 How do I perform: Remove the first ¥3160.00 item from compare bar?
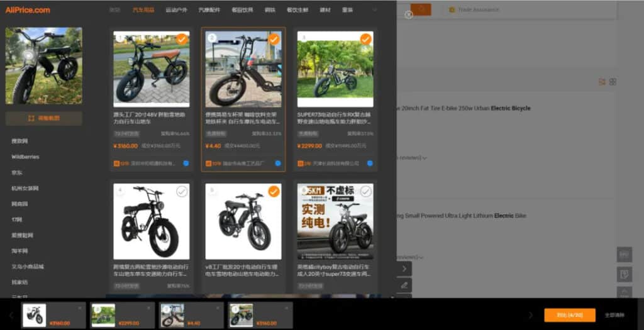[80, 308]
